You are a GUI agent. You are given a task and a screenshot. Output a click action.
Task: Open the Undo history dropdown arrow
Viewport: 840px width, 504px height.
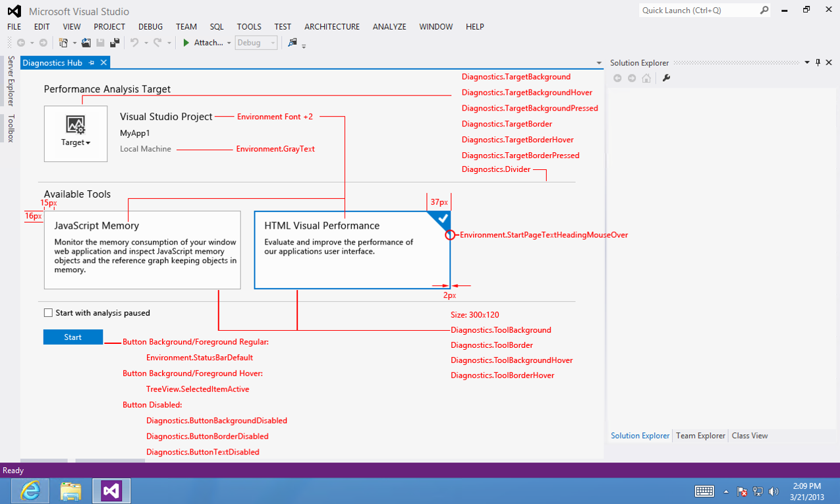[x=146, y=43]
